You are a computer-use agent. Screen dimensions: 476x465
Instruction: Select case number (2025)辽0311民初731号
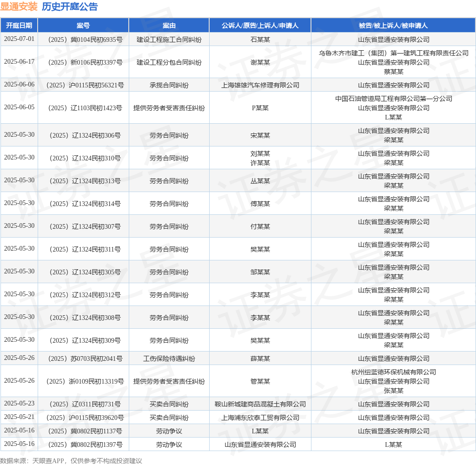tap(85, 404)
